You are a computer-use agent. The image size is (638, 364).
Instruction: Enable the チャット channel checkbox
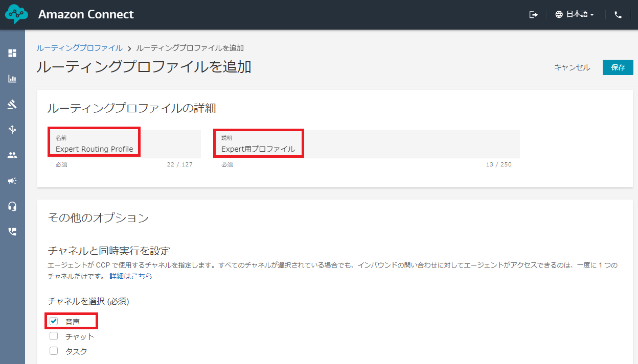click(54, 336)
